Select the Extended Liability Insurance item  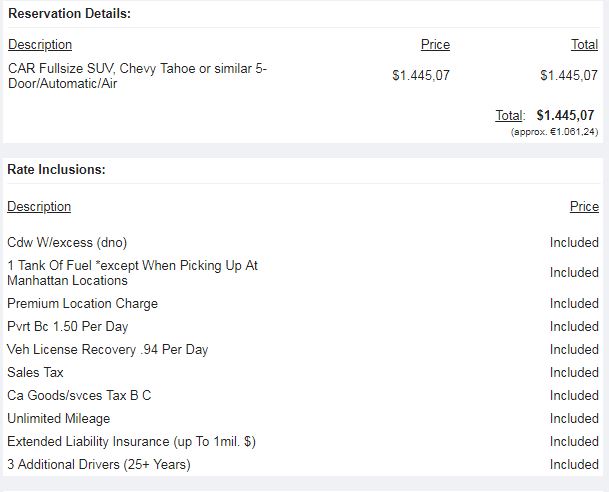(x=131, y=442)
